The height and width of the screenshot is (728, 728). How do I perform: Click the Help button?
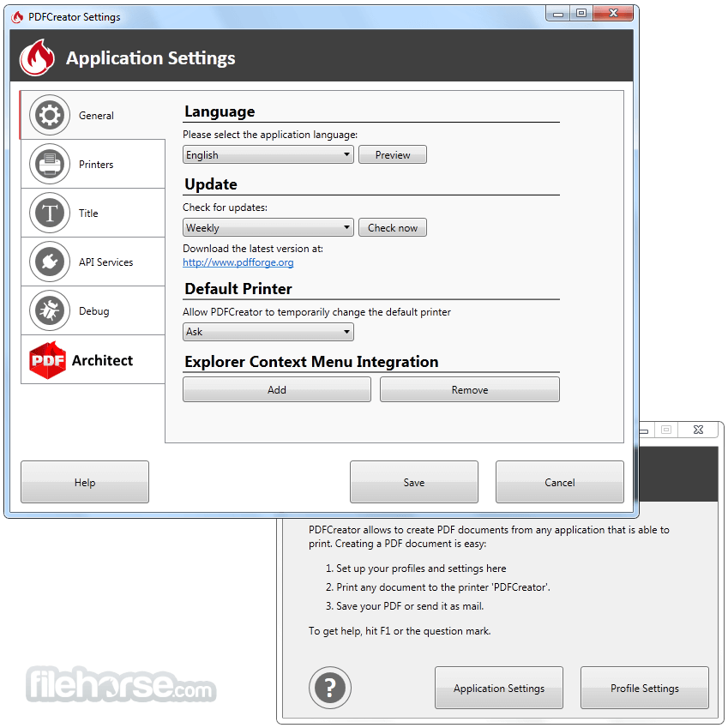(x=85, y=482)
